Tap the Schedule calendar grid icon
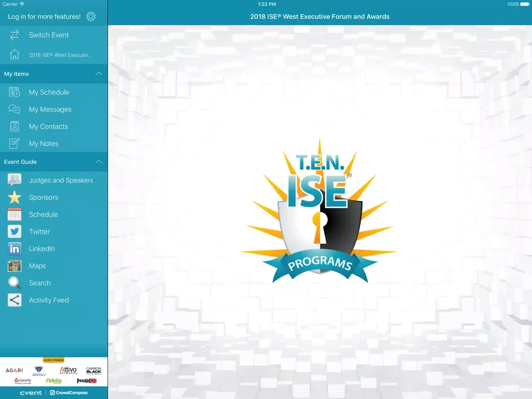 tap(14, 214)
